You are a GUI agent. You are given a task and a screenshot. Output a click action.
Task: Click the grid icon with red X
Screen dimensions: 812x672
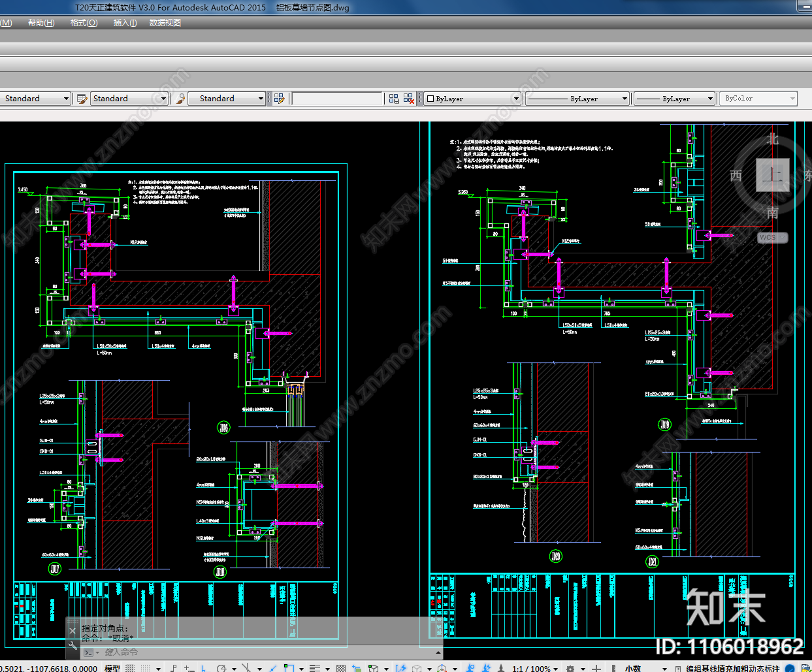click(x=409, y=99)
